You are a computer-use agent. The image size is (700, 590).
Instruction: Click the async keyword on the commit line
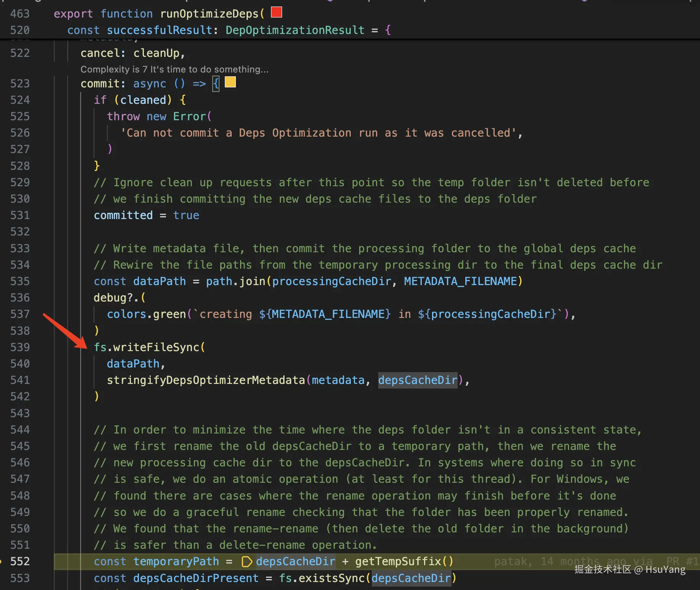150,84
